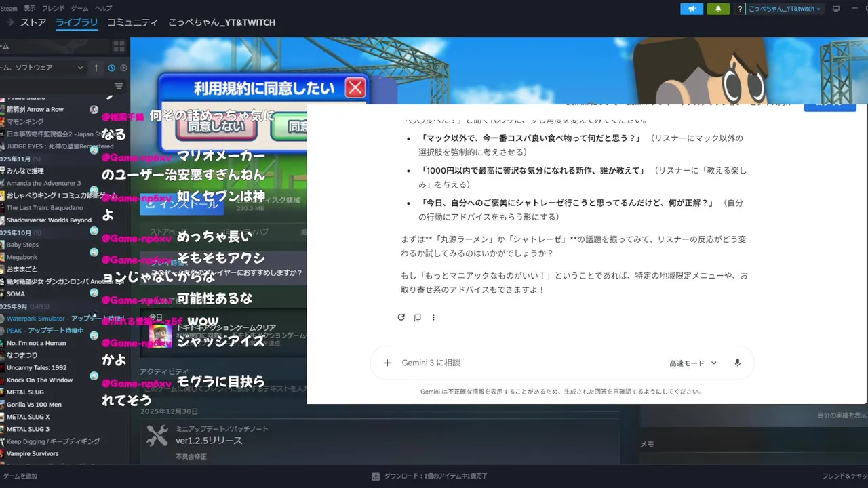
Task: Click ゲームを追加 at bottom left
Action: (x=20, y=476)
